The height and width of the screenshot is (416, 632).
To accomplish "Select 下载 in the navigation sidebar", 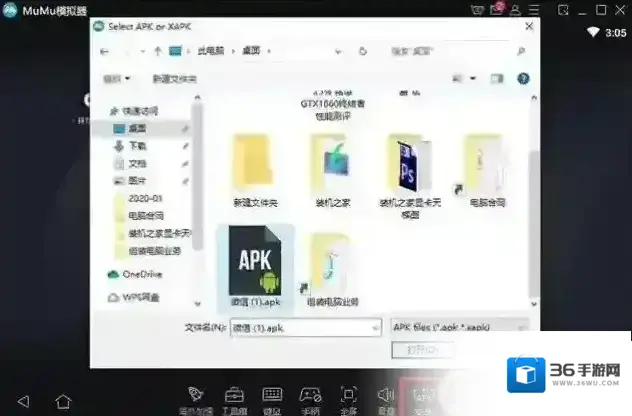I will tap(137, 146).
